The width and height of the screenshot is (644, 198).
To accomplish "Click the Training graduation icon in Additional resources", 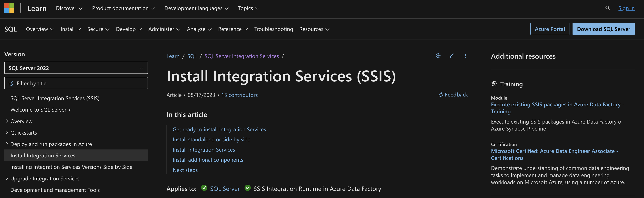I will click(x=494, y=84).
